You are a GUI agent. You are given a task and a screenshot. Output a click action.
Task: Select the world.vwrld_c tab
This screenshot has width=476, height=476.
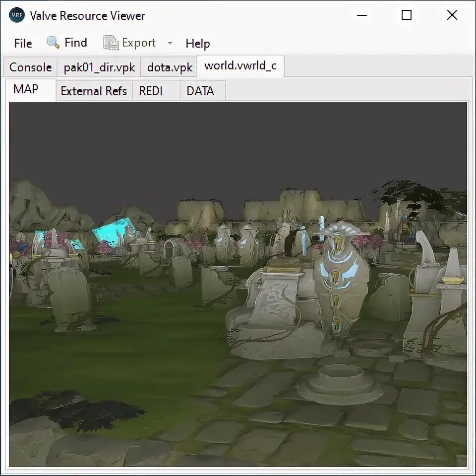tap(240, 66)
